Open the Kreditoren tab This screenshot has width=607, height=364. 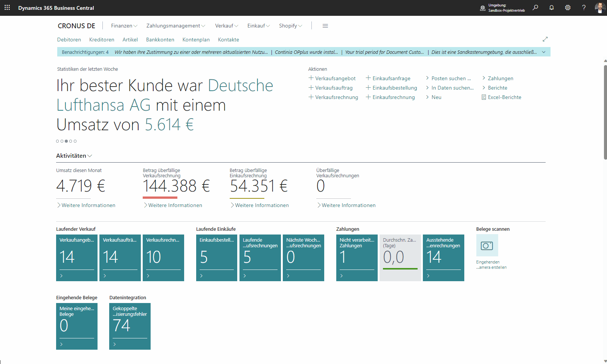[102, 40]
